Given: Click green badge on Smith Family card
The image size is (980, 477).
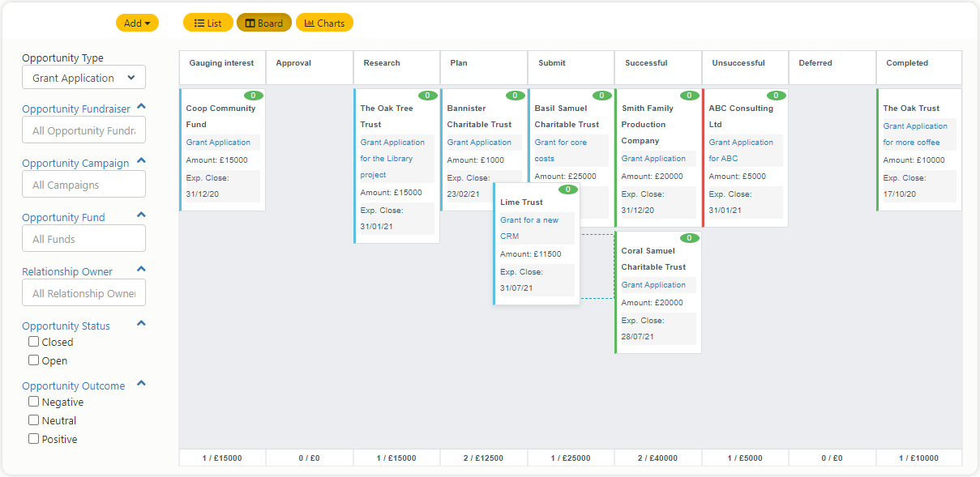Looking at the screenshot, I should tap(689, 96).
